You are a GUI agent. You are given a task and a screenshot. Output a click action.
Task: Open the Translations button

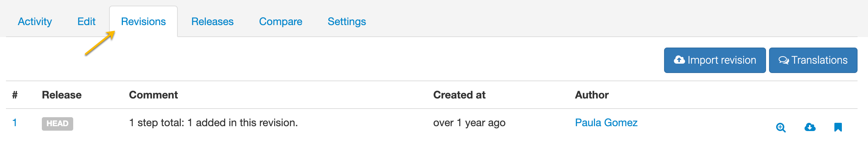pos(813,60)
